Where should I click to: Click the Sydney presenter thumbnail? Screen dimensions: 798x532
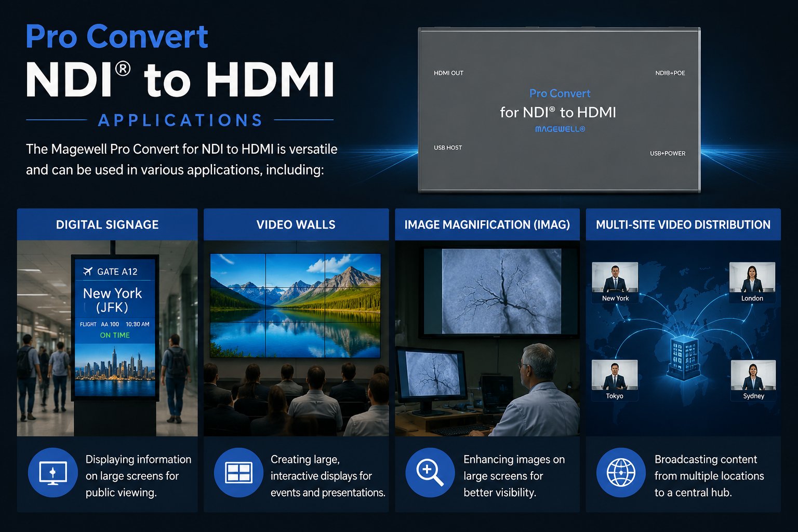click(x=753, y=380)
